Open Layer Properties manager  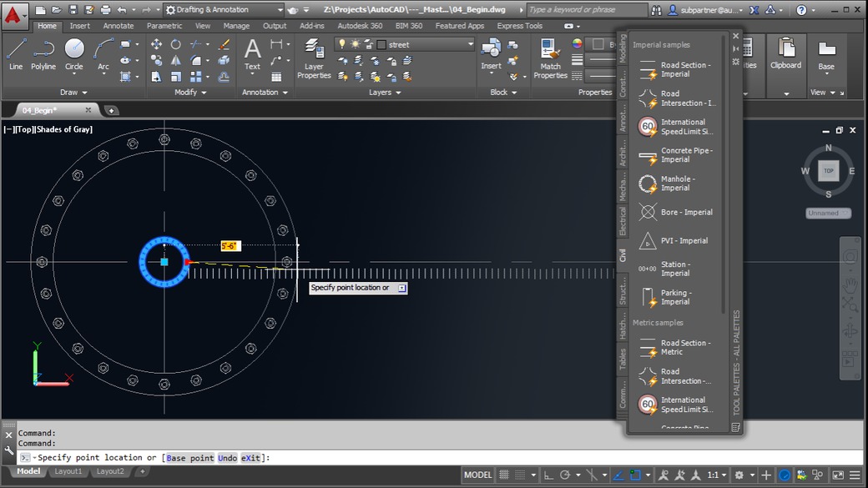(x=314, y=58)
